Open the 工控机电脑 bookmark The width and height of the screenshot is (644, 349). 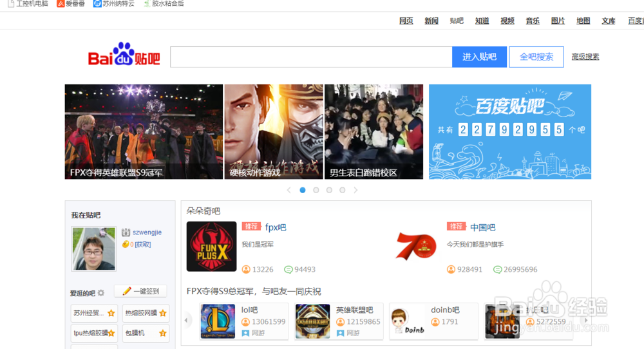click(x=28, y=4)
